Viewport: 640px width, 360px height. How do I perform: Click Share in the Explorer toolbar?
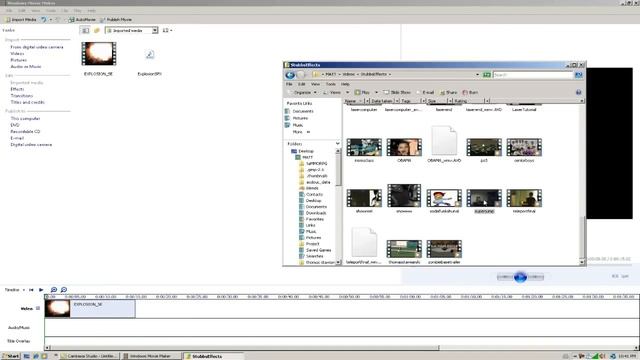[448, 93]
